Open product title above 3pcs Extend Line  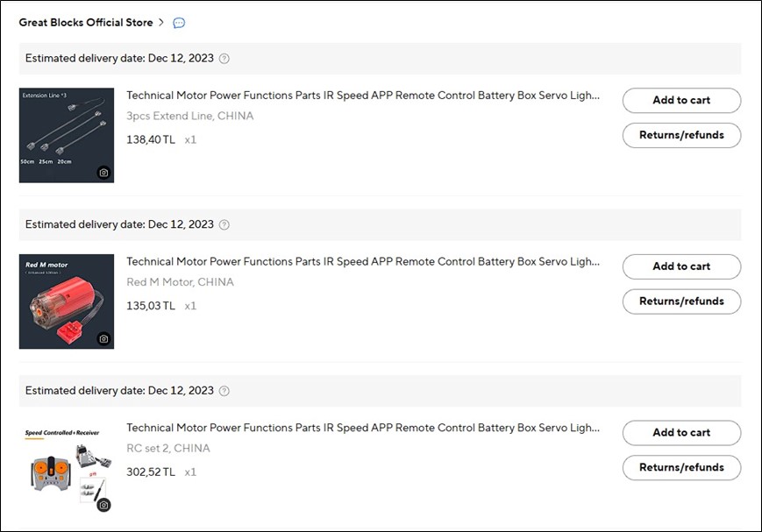tap(363, 96)
